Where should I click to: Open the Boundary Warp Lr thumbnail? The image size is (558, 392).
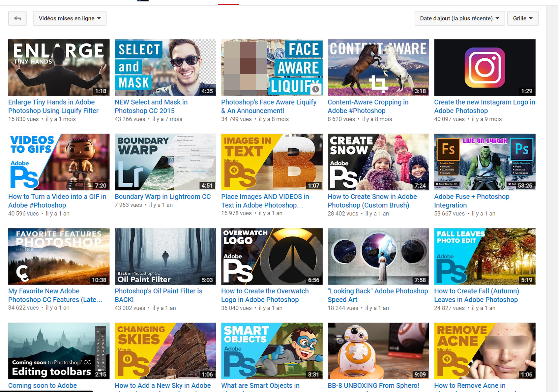[165, 162]
